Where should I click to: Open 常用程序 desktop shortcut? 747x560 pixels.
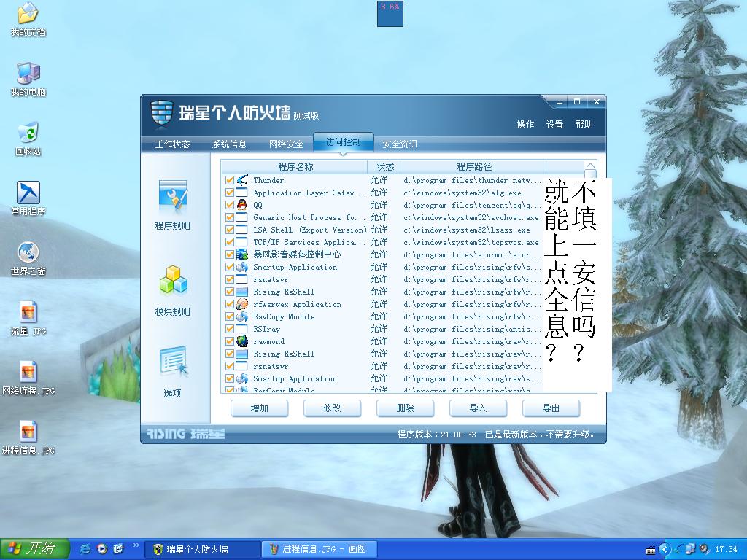[x=28, y=198]
